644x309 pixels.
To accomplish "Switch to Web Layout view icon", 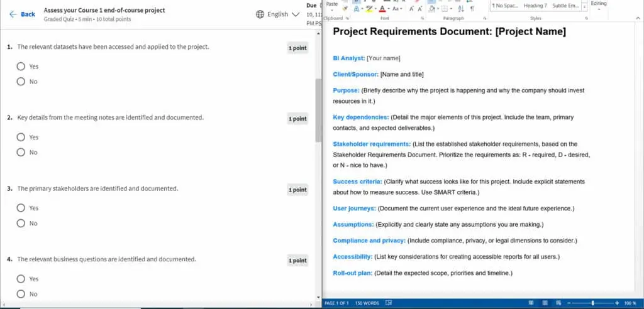I will (558, 303).
